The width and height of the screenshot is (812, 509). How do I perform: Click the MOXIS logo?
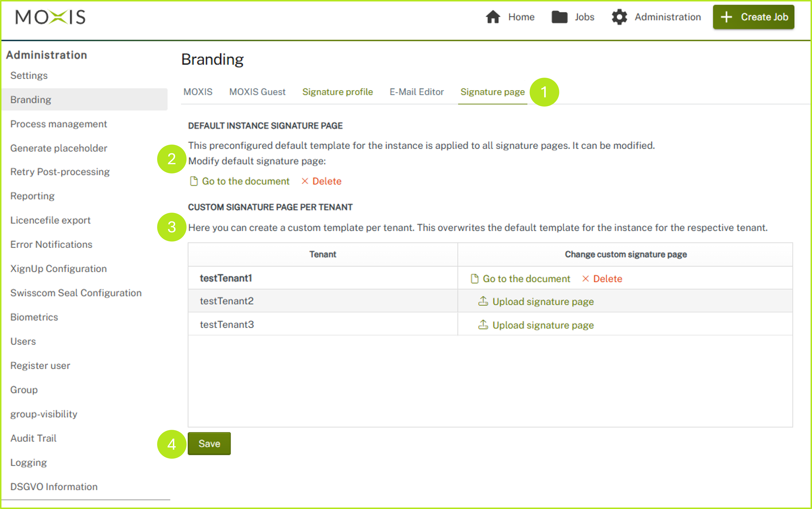click(x=50, y=17)
